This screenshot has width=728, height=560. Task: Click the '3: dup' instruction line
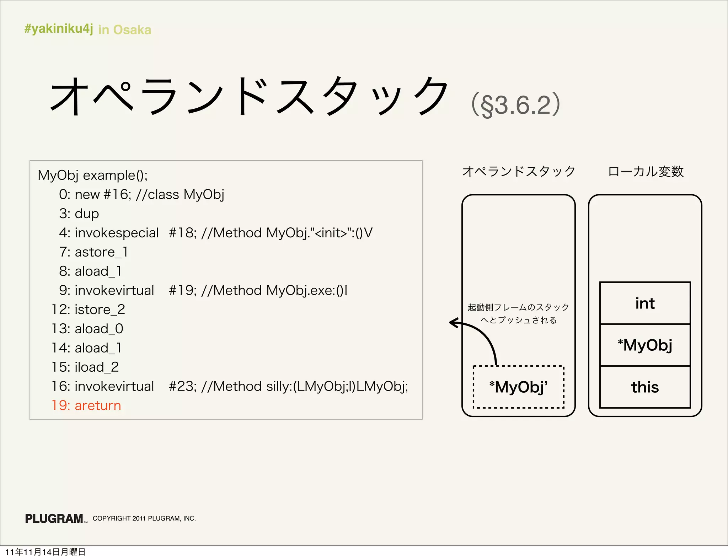pyautogui.click(x=79, y=214)
